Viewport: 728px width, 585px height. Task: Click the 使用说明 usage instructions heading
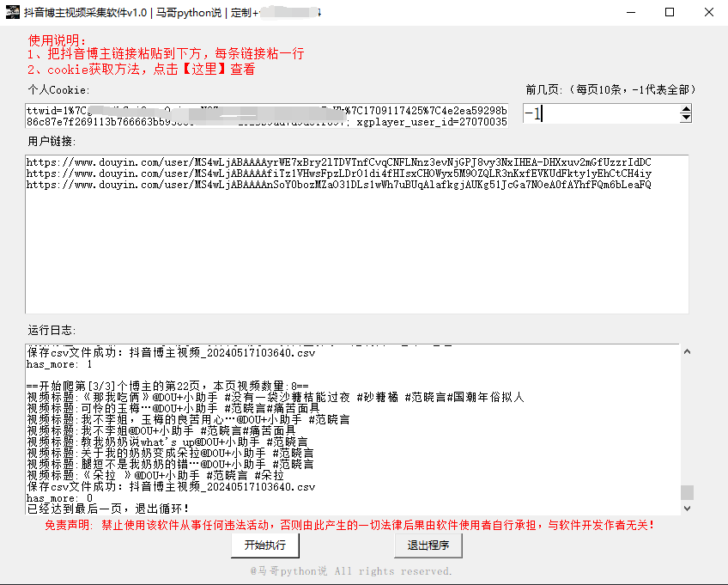point(56,40)
